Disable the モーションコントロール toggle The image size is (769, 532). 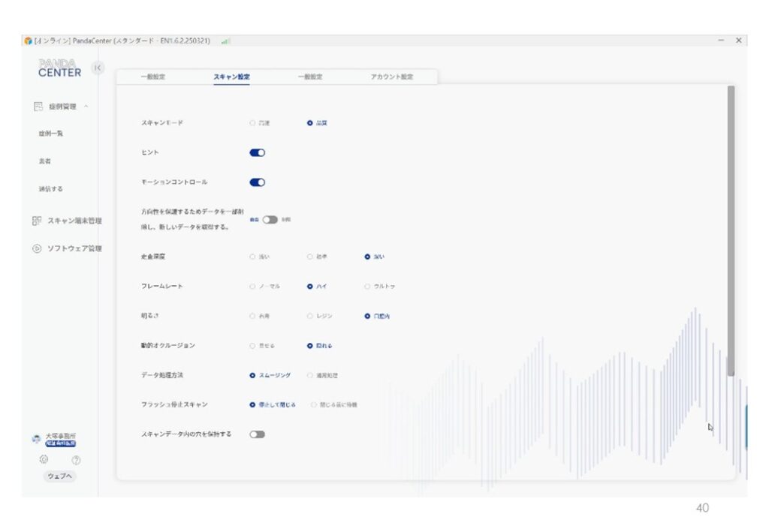(x=257, y=182)
